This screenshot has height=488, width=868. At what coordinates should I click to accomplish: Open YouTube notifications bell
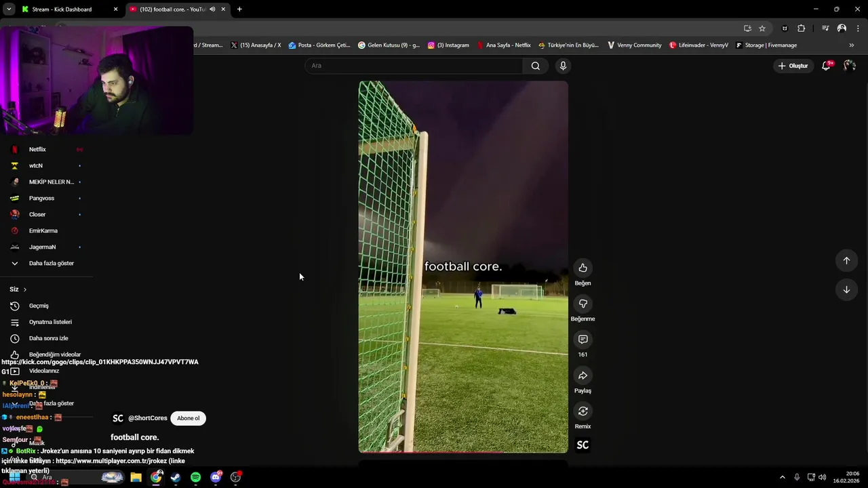826,66
